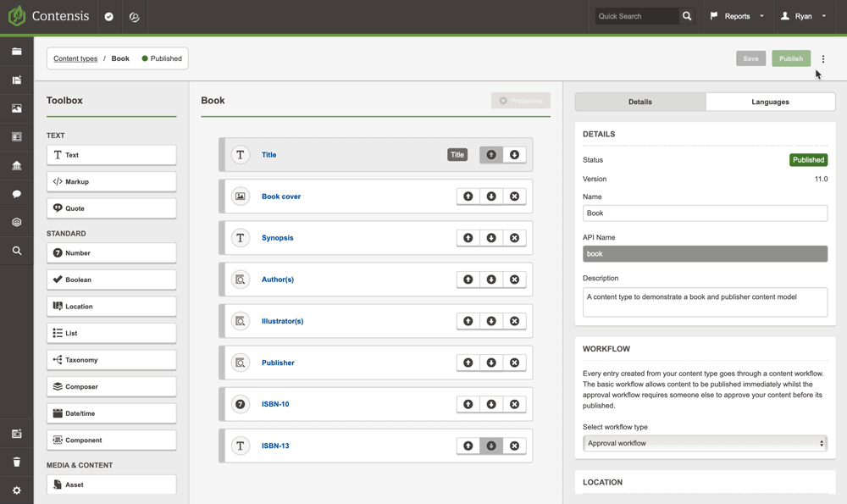The height and width of the screenshot is (504, 847).
Task: Click the checkmark icon in the top bar
Action: click(x=108, y=15)
